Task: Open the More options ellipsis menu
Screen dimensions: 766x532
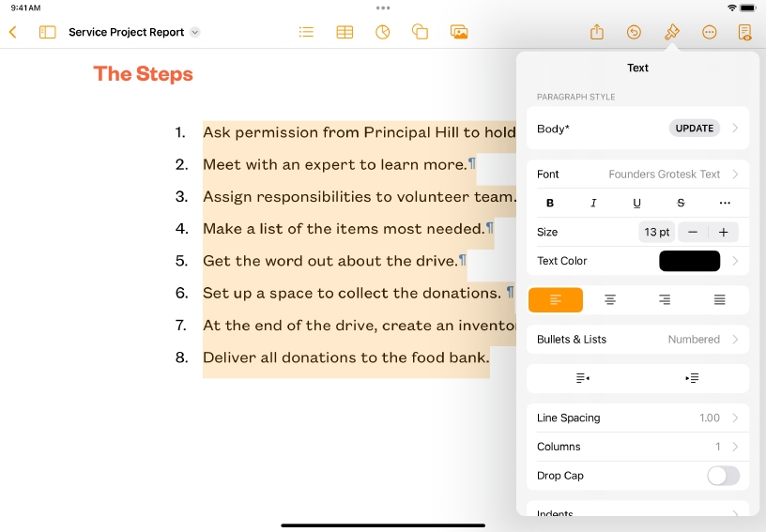Action: tap(709, 32)
